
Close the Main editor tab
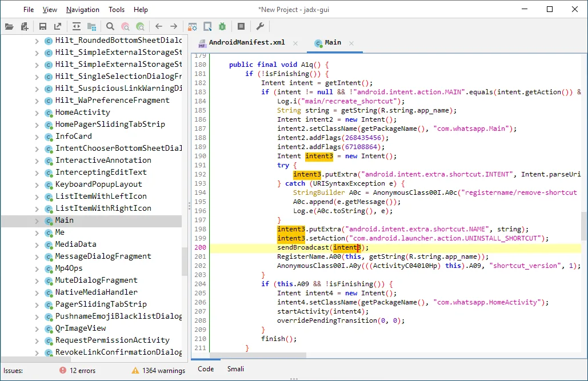(350, 42)
